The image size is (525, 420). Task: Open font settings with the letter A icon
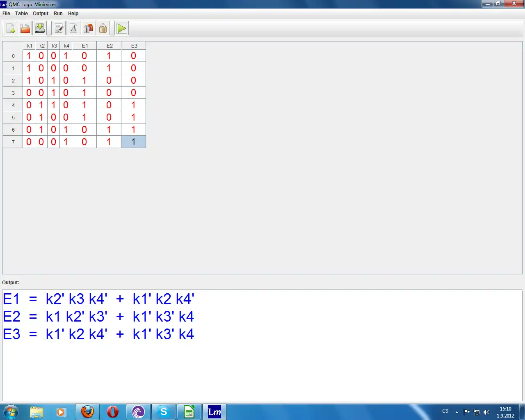point(73,28)
